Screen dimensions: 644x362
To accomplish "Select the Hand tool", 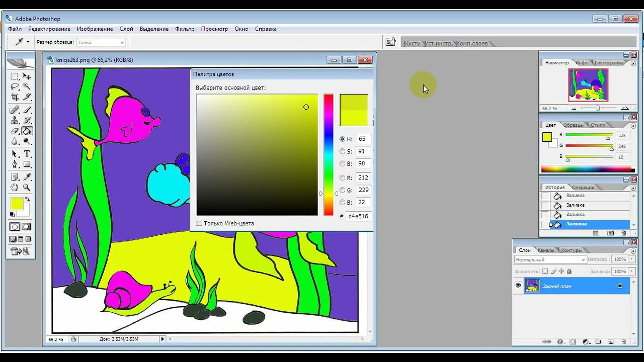I will point(15,188).
